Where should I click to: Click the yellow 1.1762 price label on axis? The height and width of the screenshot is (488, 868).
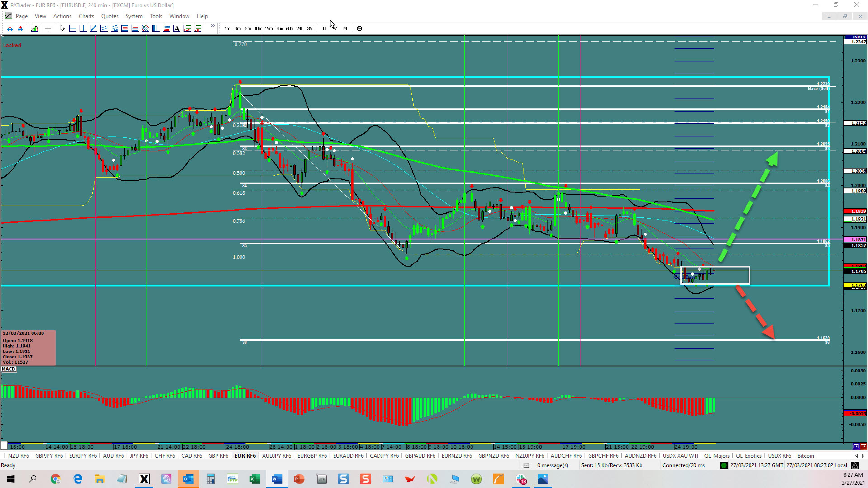pyautogui.click(x=856, y=285)
